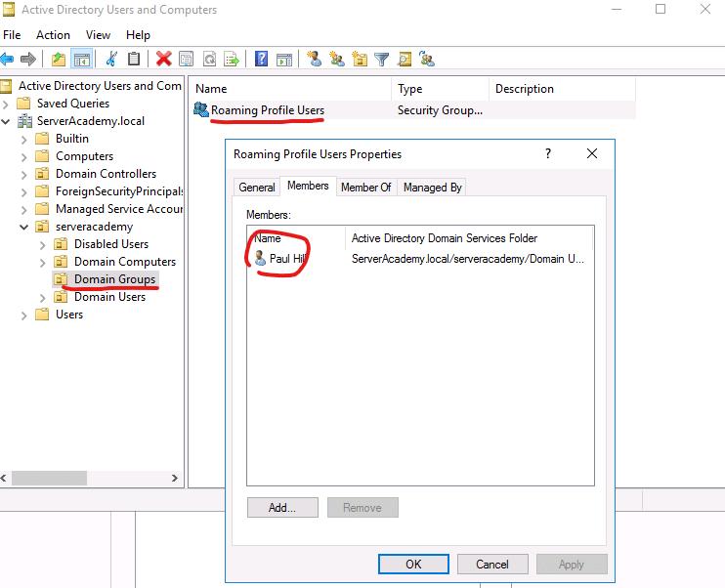The height and width of the screenshot is (588, 725).
Task: Click the Back arrow toolbar icon
Action: click(x=7, y=59)
